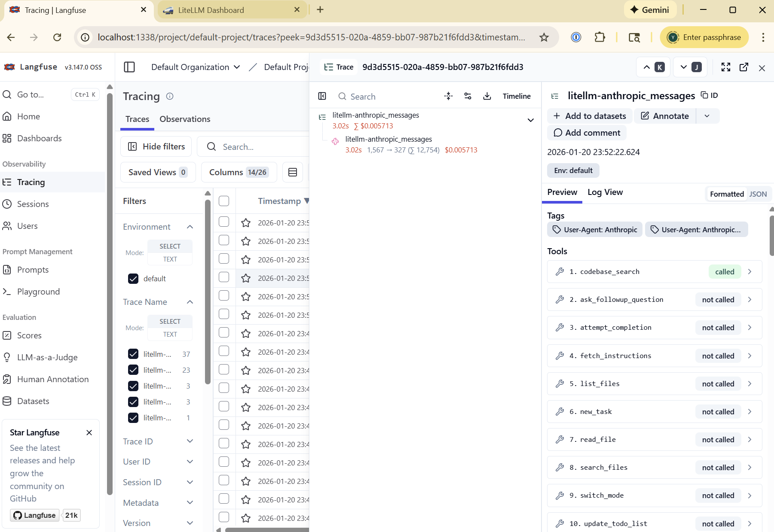This screenshot has width=774, height=532.
Task: Star the first trace row
Action: [x=246, y=223]
